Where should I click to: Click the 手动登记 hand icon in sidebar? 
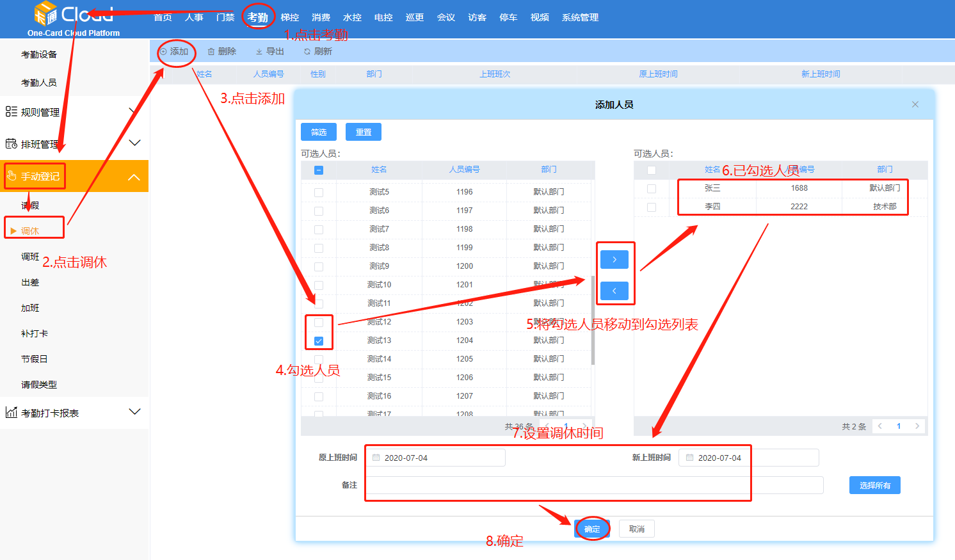[x=10, y=176]
